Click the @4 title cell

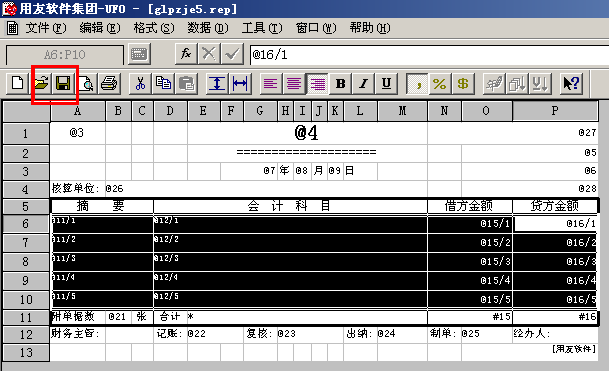307,133
